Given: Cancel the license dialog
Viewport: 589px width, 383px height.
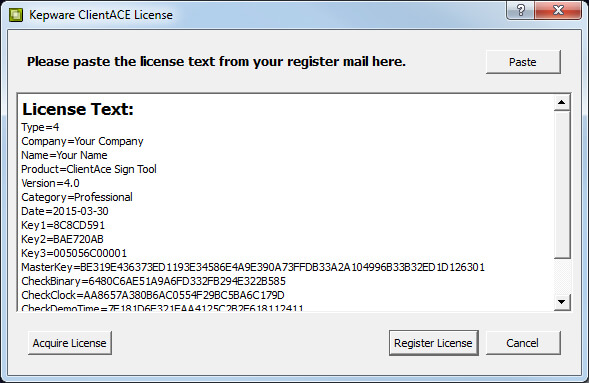Looking at the screenshot, I should [523, 343].
